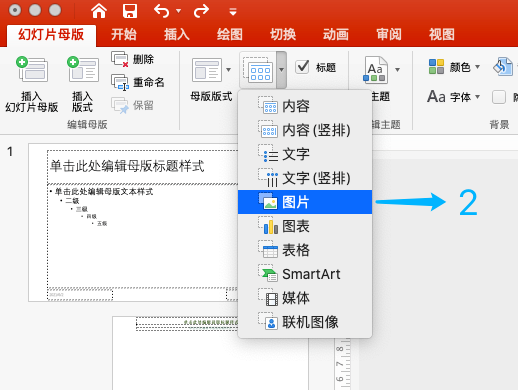This screenshot has width=518, height=390.
Task: Click 单击此处编辑母版文本样式 text in thumbnail
Action: point(104,192)
